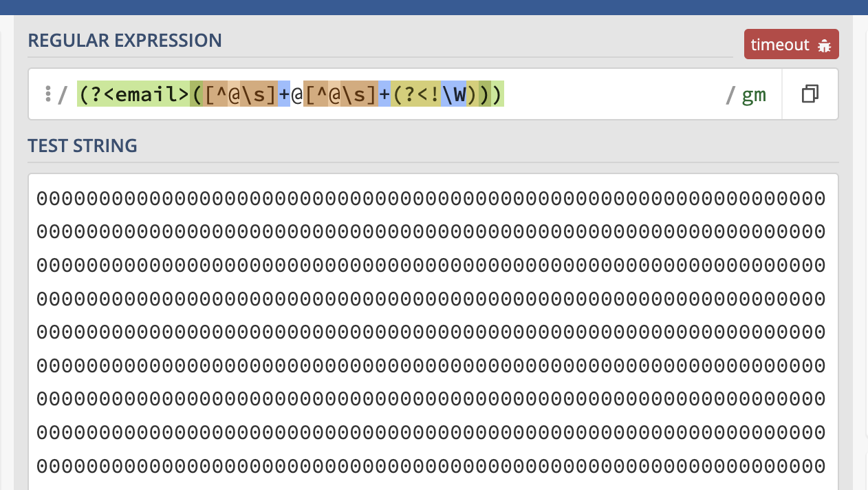
Task: Click the (?<! negative lookbehind token
Action: coord(415,94)
